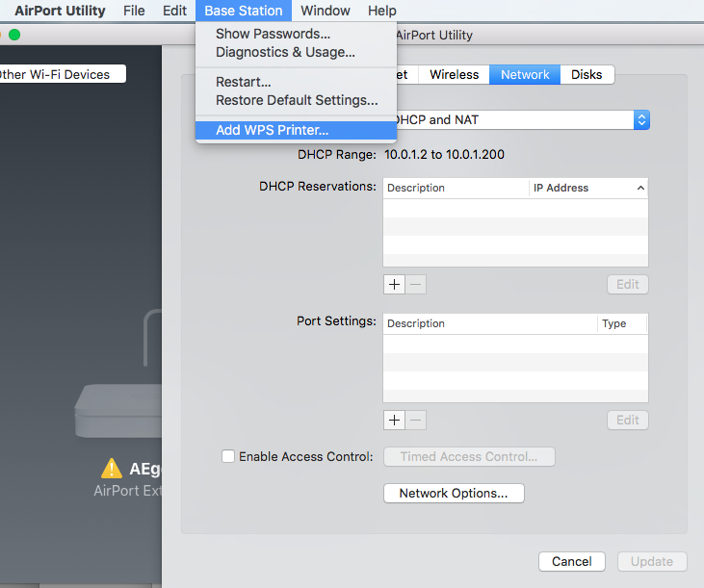Add a DHCP reservation with plus
The image size is (704, 588).
point(394,284)
